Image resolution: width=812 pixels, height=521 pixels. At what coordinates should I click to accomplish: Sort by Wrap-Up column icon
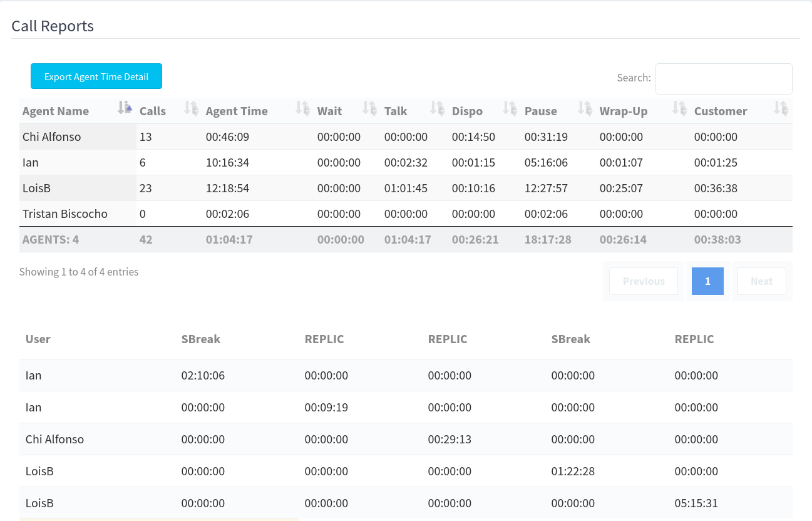point(680,108)
